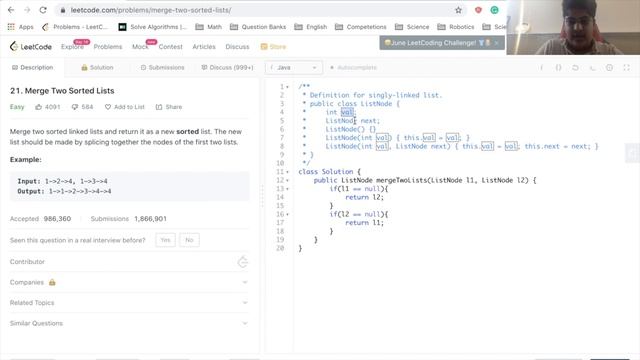This screenshot has height=360, width=640.
Task: Open the Store link
Action: point(273,47)
